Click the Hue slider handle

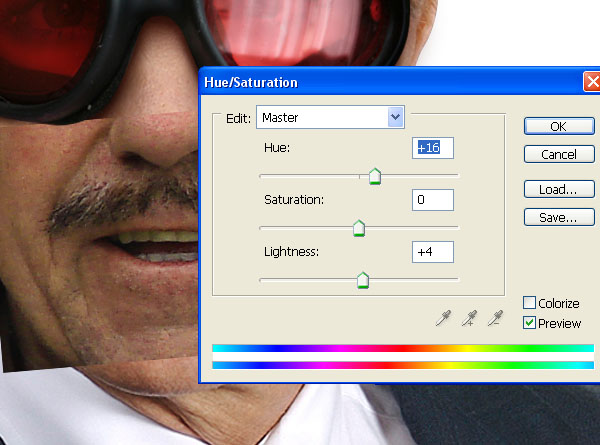click(x=375, y=176)
